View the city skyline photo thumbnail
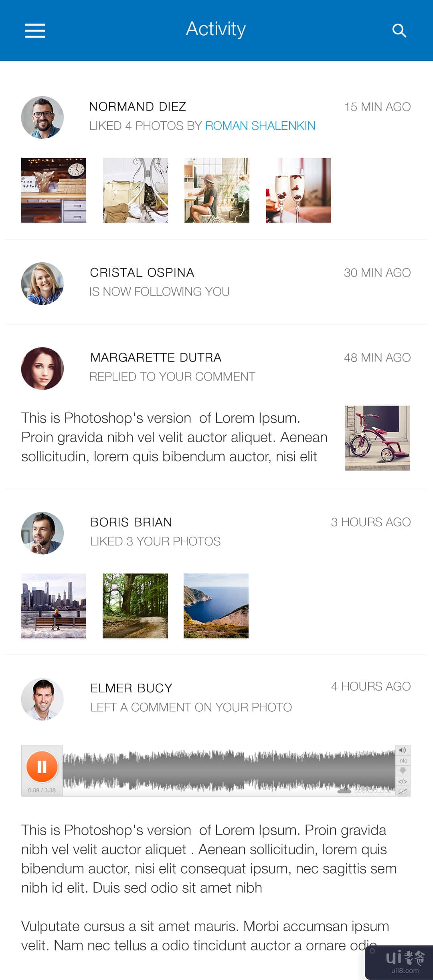Image resolution: width=433 pixels, height=980 pixels. (x=54, y=606)
